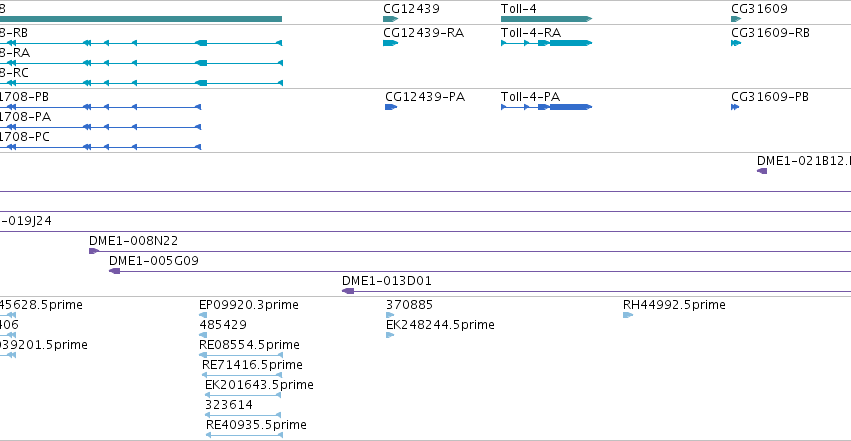
Task: Click the CG31609 gene glyph
Action: coord(736,19)
